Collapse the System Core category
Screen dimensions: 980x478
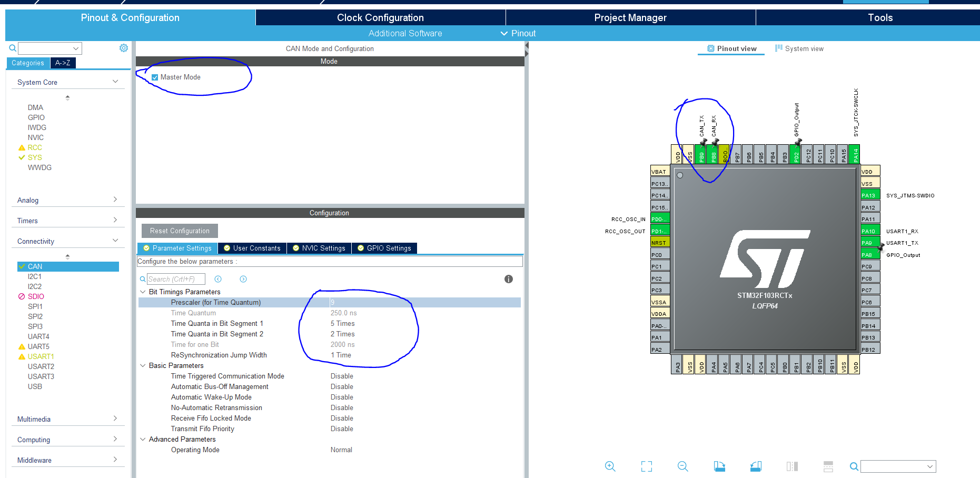click(x=115, y=82)
